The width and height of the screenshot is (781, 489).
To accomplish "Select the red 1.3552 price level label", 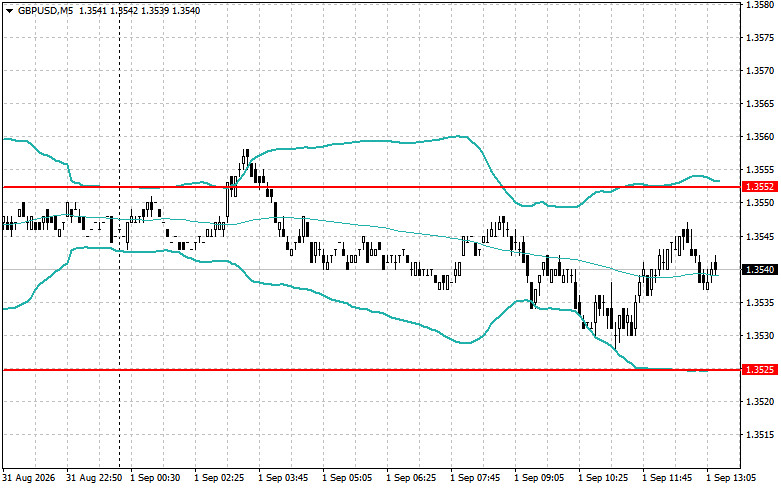I will [759, 187].
